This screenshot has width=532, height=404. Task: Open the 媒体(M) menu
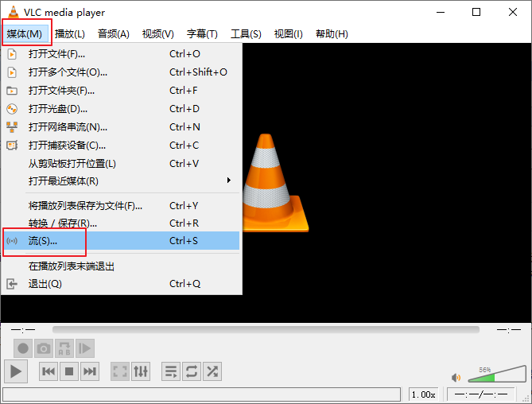tap(25, 34)
